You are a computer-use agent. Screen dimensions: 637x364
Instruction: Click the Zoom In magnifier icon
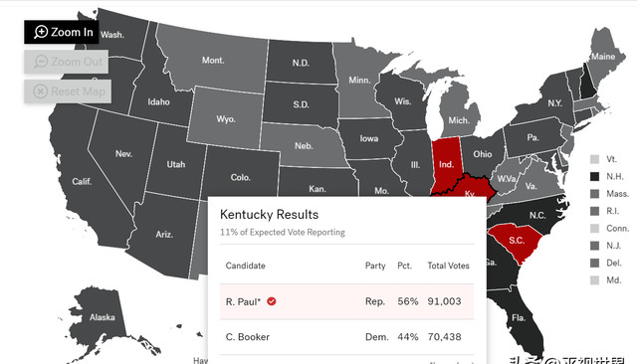coord(41,32)
